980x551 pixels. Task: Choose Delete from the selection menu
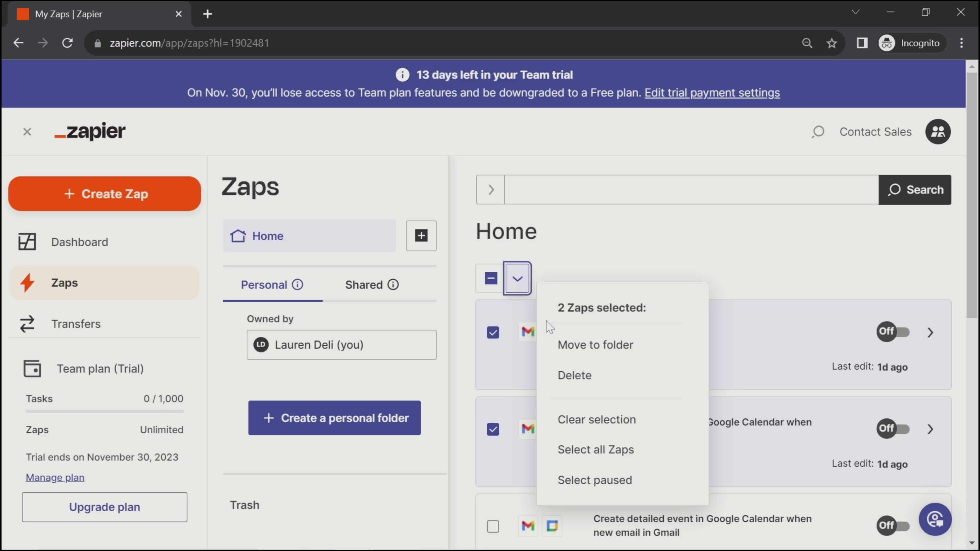click(574, 375)
